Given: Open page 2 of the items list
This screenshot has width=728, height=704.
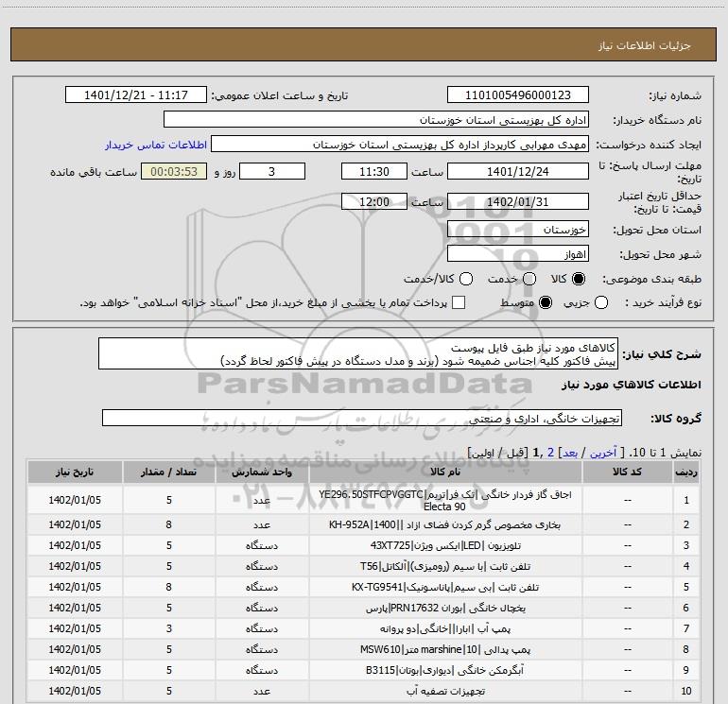Looking at the screenshot, I should coord(550,453).
